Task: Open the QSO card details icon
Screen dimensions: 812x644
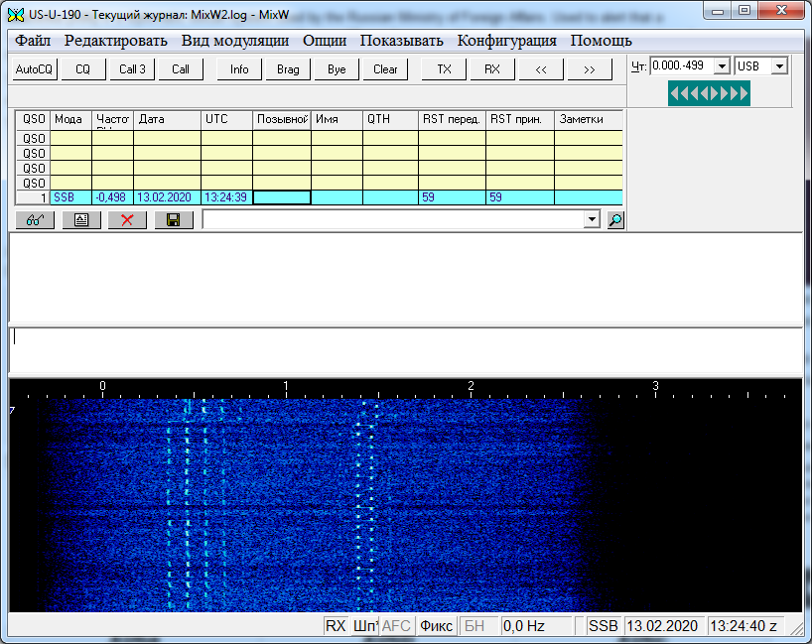Action: [81, 220]
